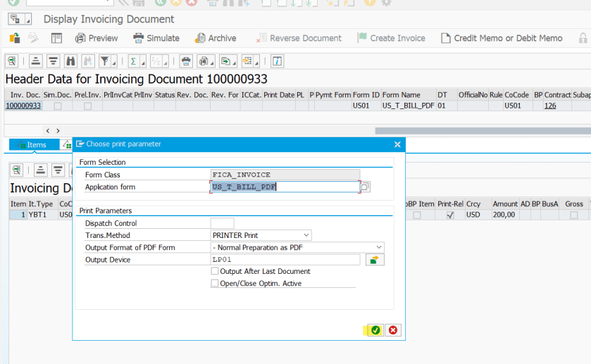Expand Output Format of PDF Form dropdown

point(379,247)
